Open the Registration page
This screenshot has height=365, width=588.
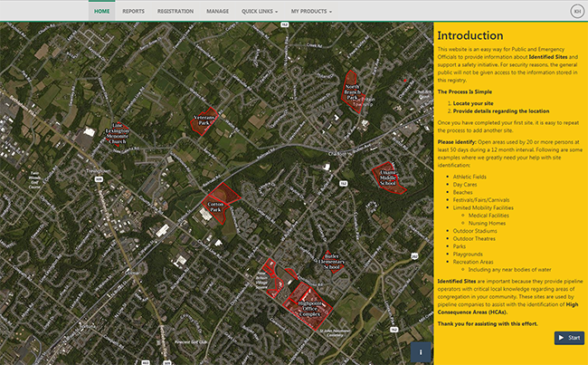[175, 11]
